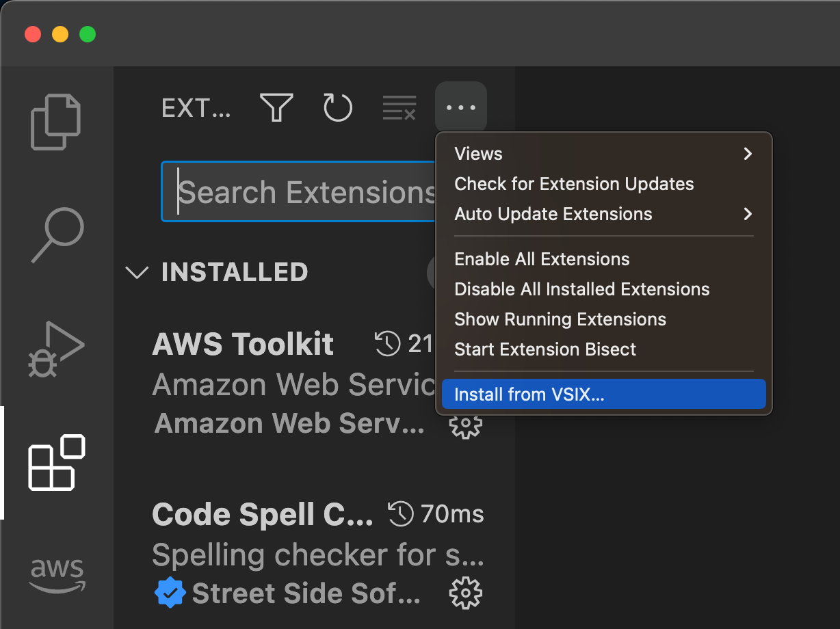Open the Search view icon

57,236
